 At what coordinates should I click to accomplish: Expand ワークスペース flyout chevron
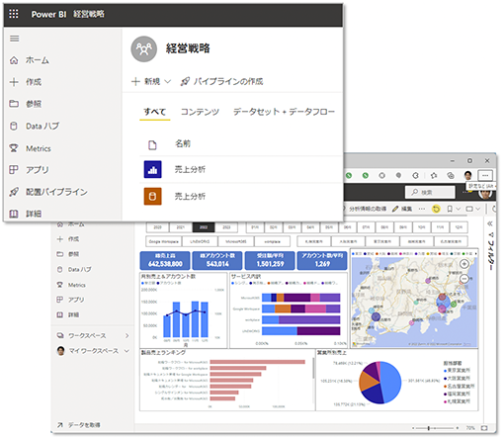tap(126, 335)
